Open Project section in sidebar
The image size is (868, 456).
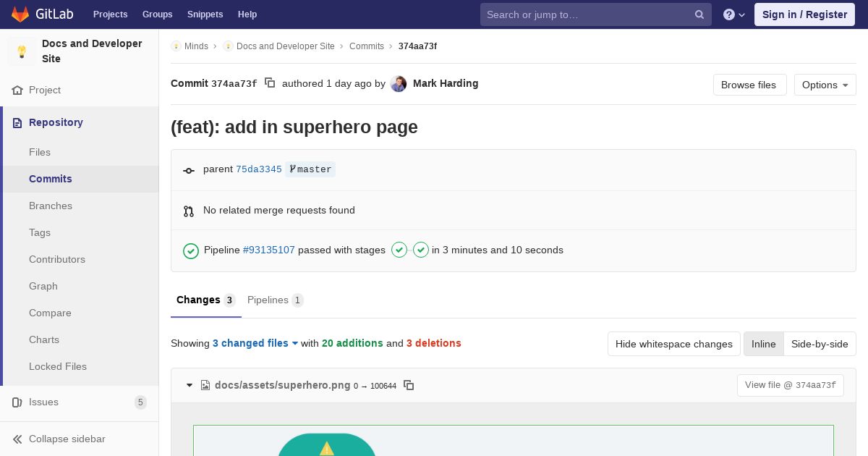coord(45,90)
